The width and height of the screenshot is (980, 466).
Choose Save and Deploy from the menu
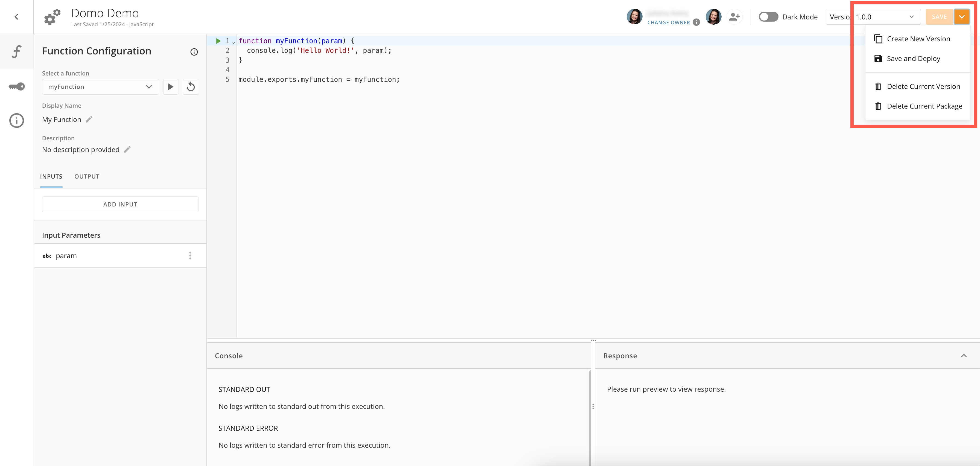tap(913, 58)
